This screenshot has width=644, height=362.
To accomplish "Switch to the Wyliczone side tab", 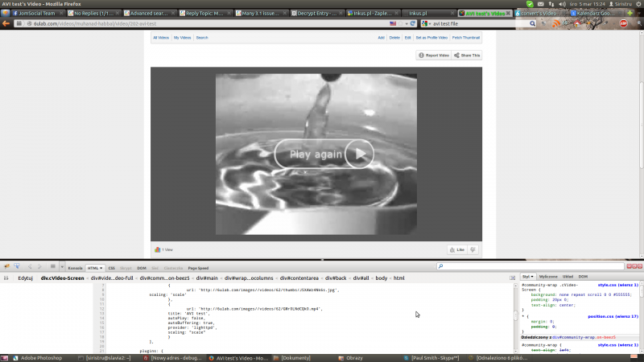I will click(548, 277).
